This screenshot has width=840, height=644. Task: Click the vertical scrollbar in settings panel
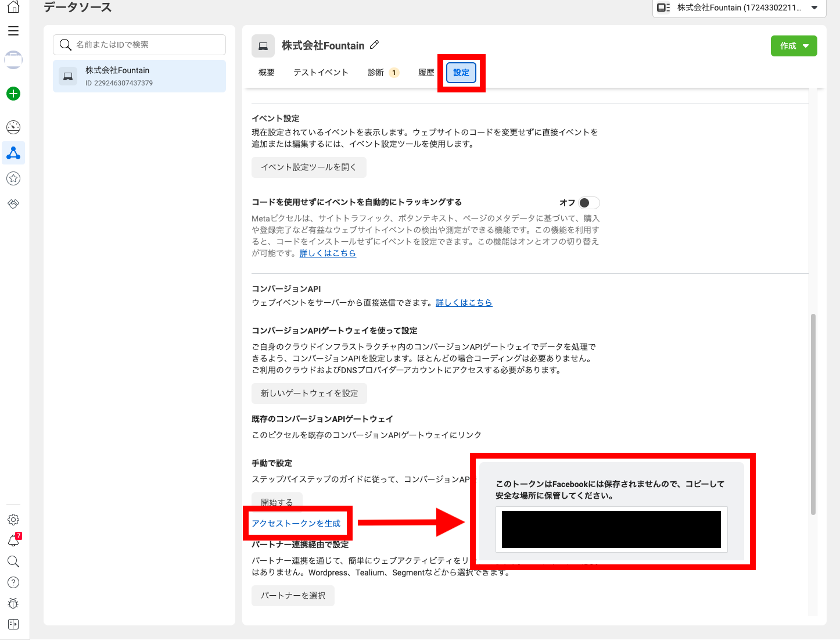tap(813, 414)
